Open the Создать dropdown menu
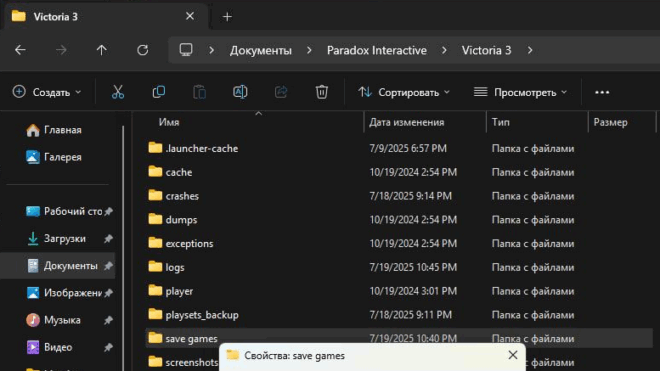The height and width of the screenshot is (371, 660). coord(47,92)
